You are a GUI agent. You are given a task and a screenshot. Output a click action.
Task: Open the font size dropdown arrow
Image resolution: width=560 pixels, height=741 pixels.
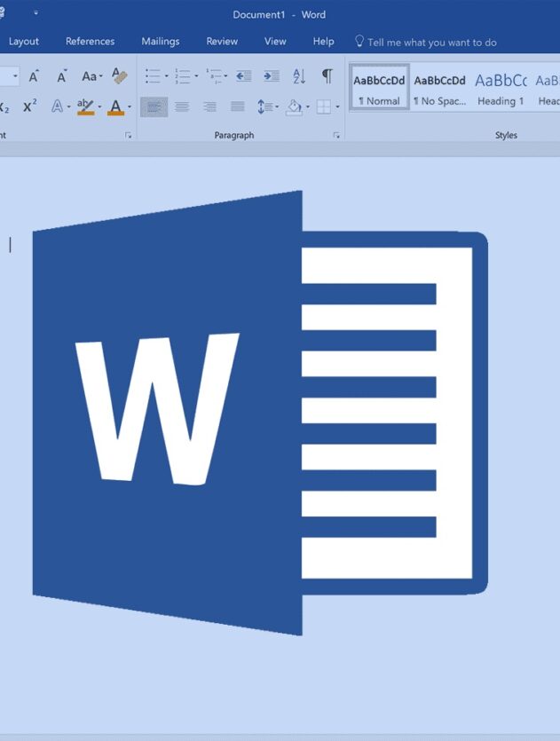tap(15, 76)
